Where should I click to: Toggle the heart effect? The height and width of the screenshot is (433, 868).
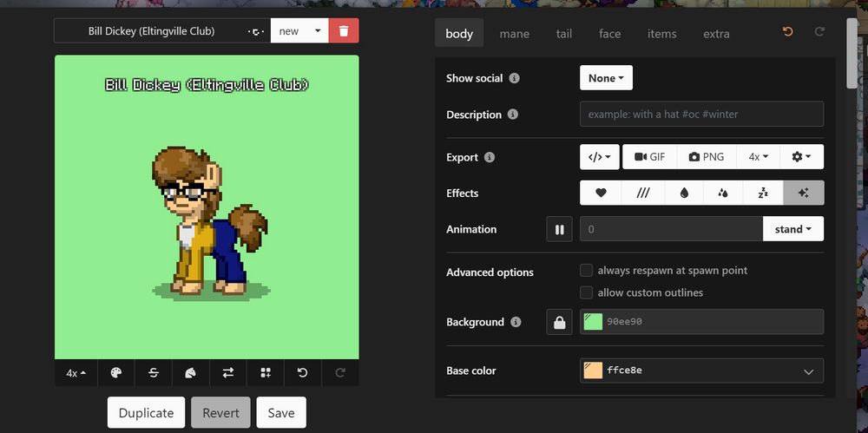coord(601,193)
